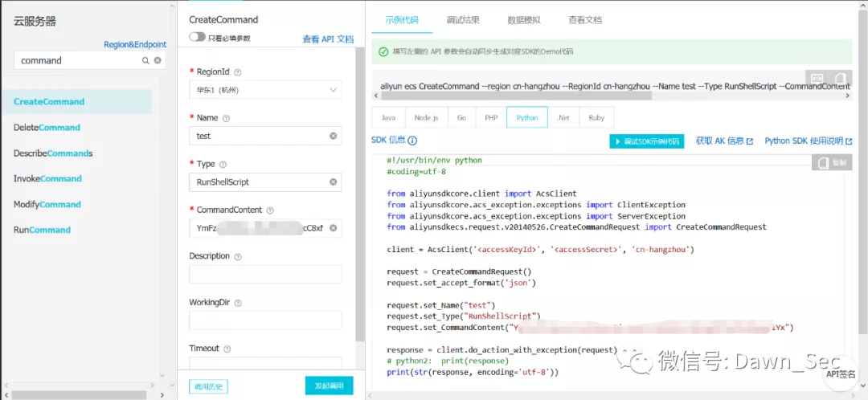Select the Java language tab

click(x=389, y=118)
